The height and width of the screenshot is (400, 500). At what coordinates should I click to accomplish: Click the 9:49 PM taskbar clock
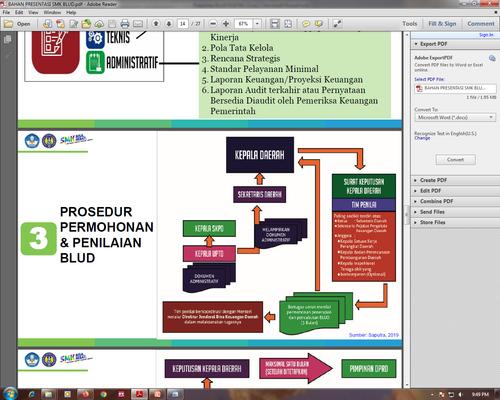(x=480, y=394)
